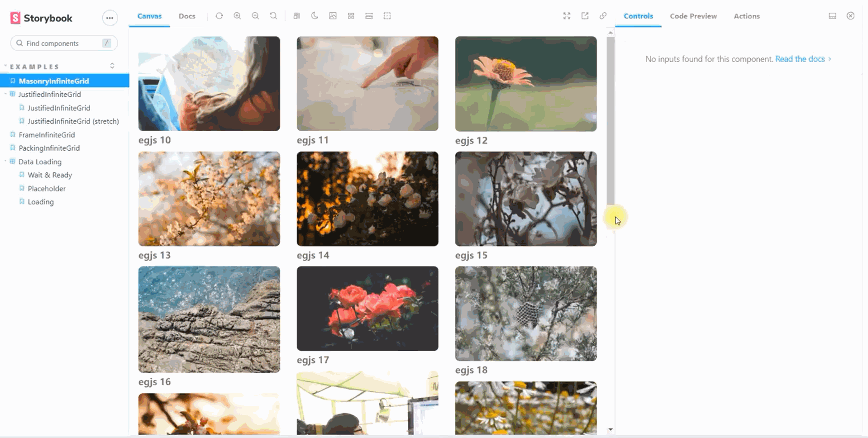Click the egjs 13 blossom image
Viewport: 868px width, 438px height.
click(x=209, y=199)
